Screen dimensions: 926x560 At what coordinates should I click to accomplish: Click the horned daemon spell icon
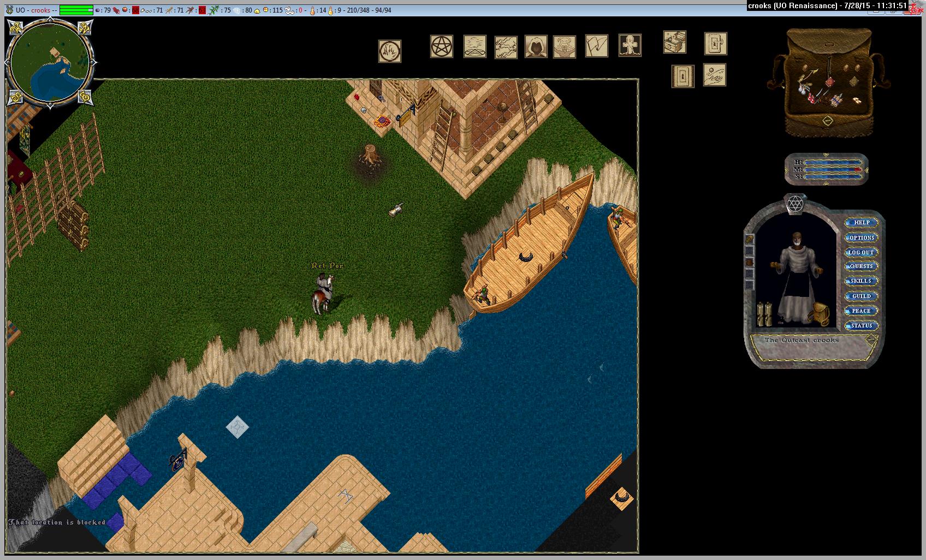[565, 47]
